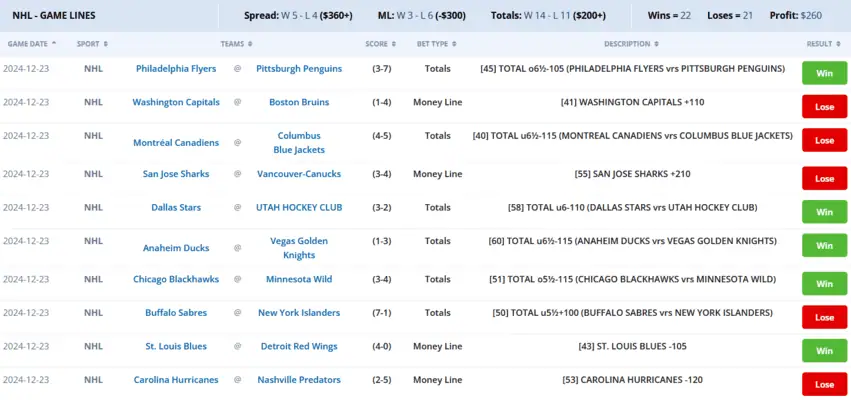Open Buffalo Sabres team link

click(x=176, y=313)
